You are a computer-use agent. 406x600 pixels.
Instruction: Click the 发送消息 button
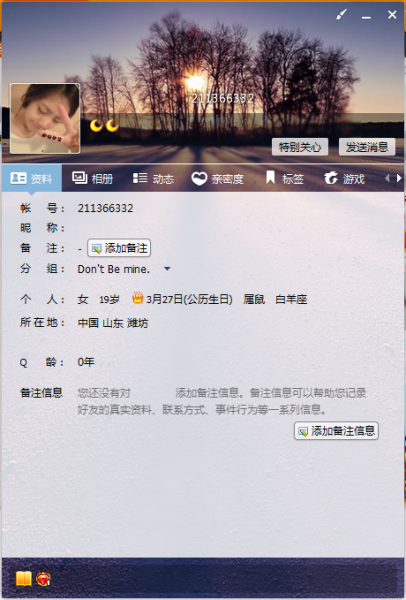click(367, 147)
